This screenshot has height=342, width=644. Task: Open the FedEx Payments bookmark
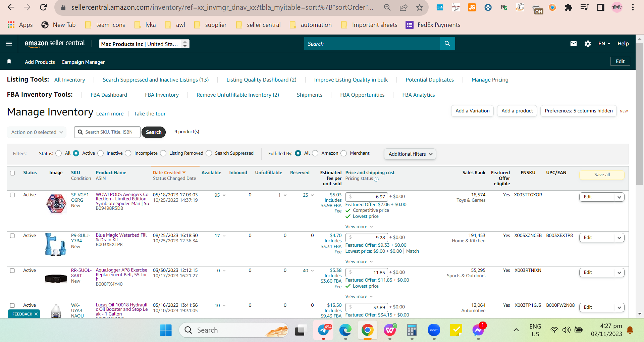coord(433,25)
